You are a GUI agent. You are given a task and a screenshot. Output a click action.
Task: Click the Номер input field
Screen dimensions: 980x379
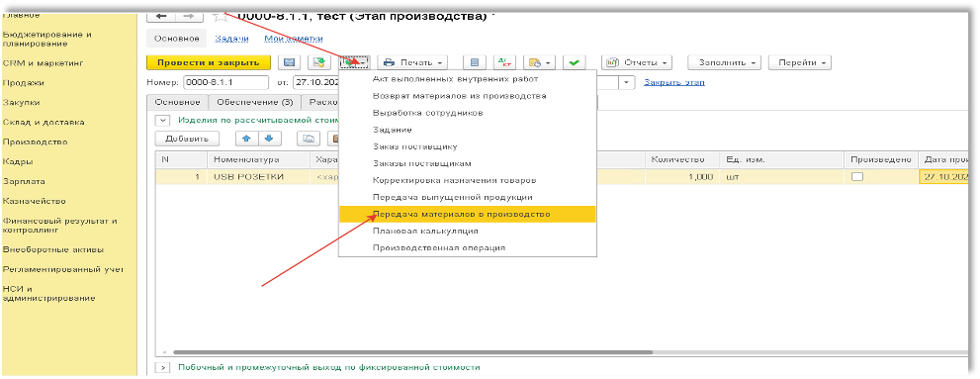tap(225, 82)
